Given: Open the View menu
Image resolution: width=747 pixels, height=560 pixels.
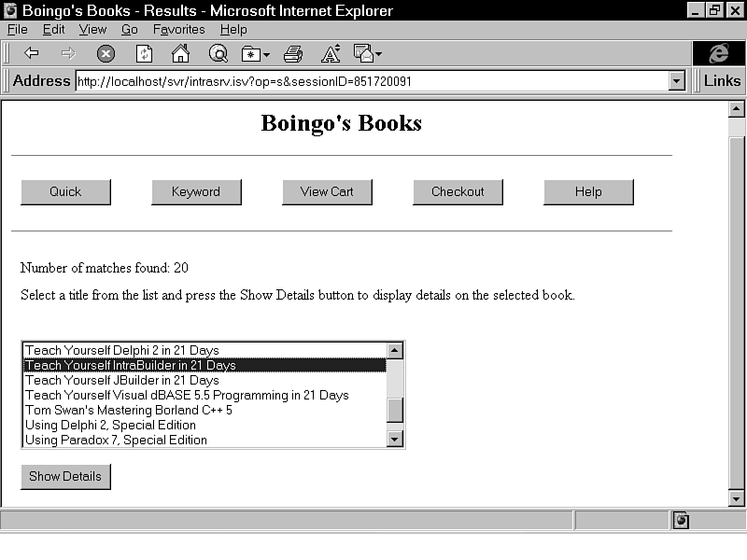Looking at the screenshot, I should point(92,30).
